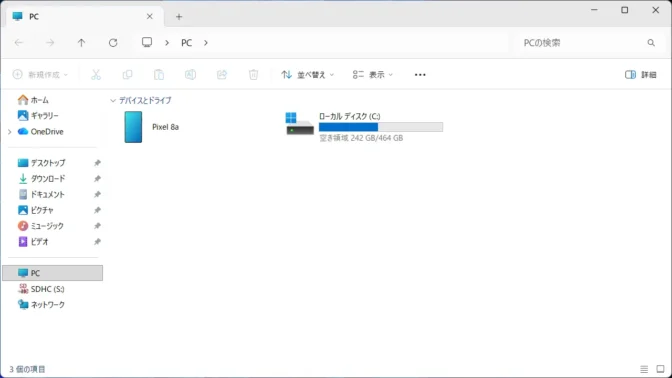This screenshot has width=672, height=378.
Task: Open the 表示 view dropdown
Action: (372, 75)
